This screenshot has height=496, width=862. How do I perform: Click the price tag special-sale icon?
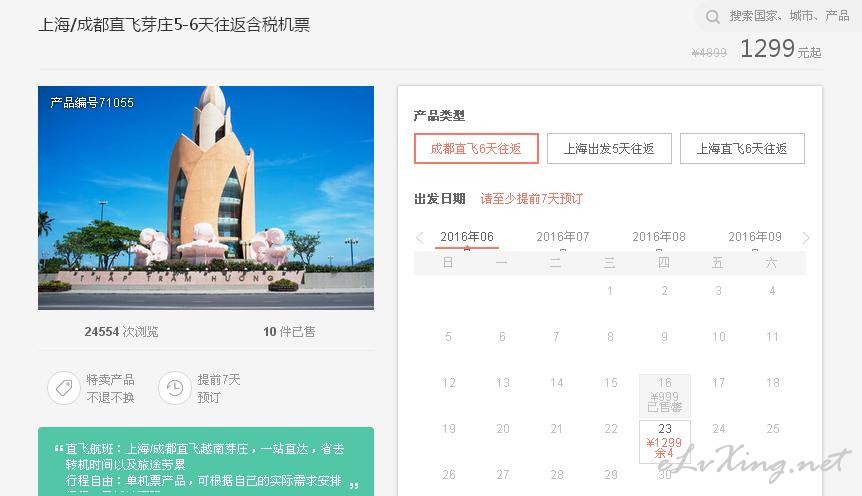(64, 388)
